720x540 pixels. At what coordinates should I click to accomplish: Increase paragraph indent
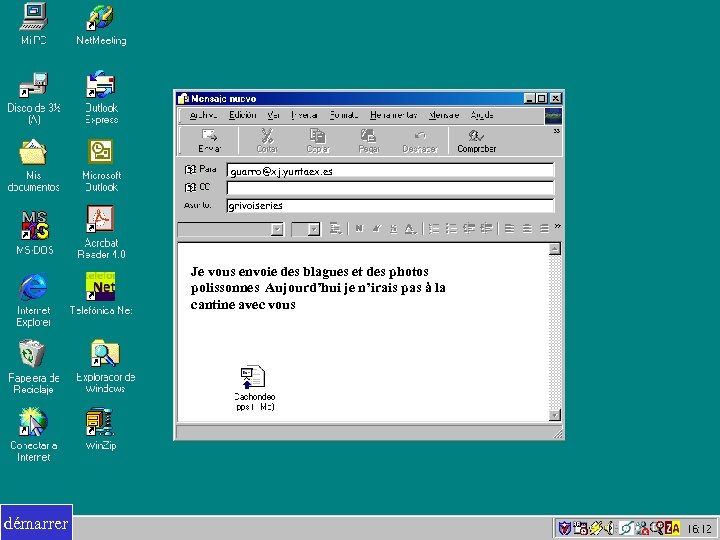486,229
